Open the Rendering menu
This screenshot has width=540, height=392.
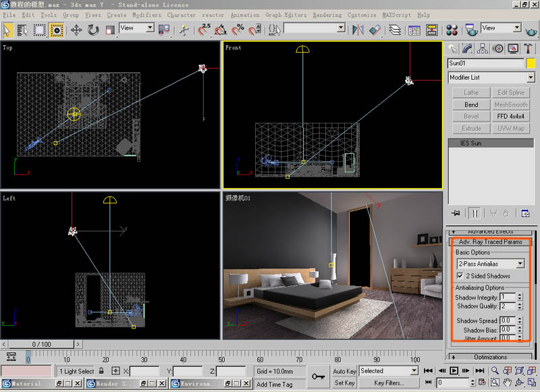[327, 15]
